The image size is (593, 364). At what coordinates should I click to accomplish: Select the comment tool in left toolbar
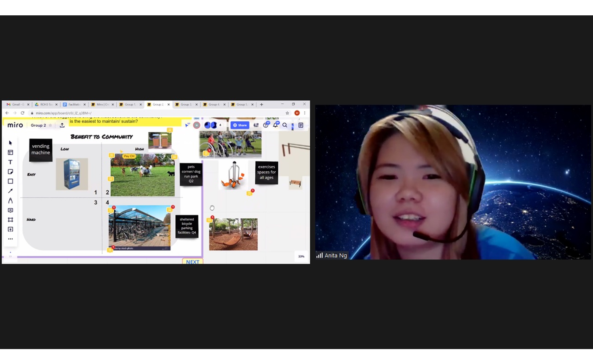click(x=11, y=210)
